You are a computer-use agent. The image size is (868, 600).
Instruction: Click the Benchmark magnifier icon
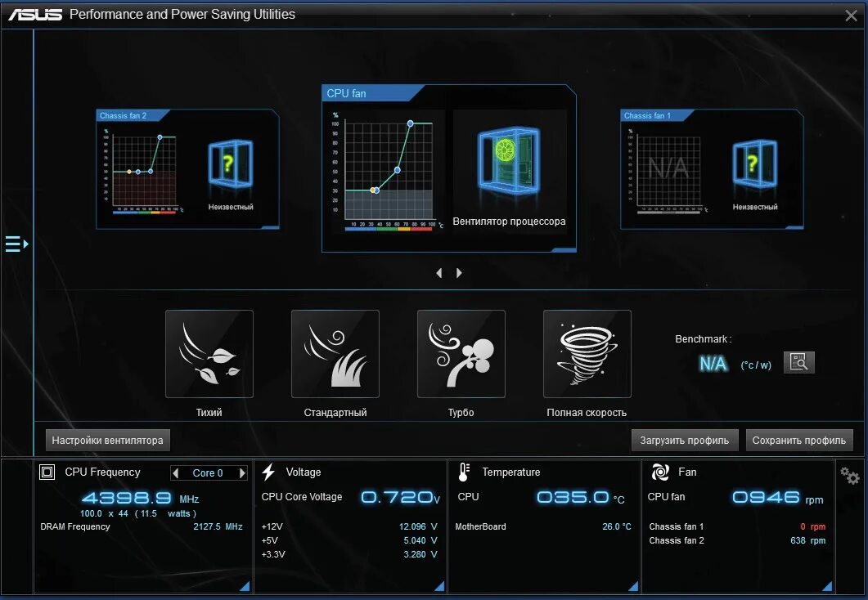[x=798, y=363]
